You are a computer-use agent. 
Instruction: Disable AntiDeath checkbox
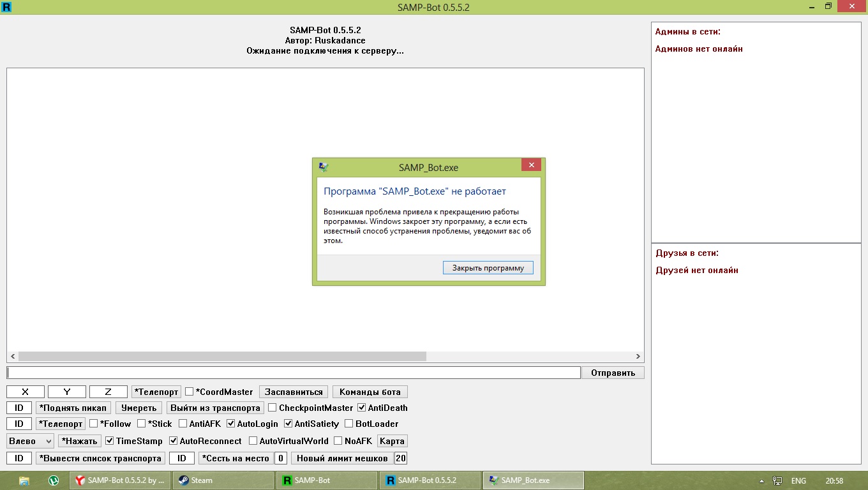[362, 408]
